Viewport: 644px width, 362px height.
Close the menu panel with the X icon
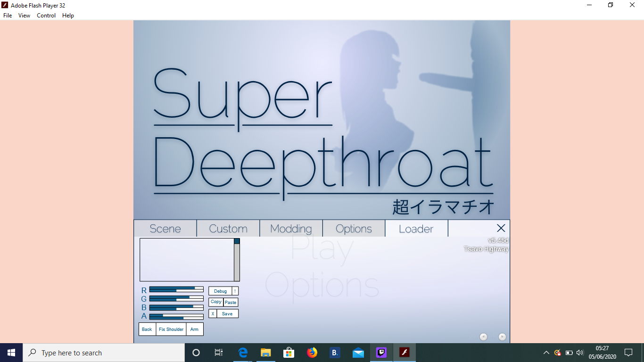(x=501, y=228)
